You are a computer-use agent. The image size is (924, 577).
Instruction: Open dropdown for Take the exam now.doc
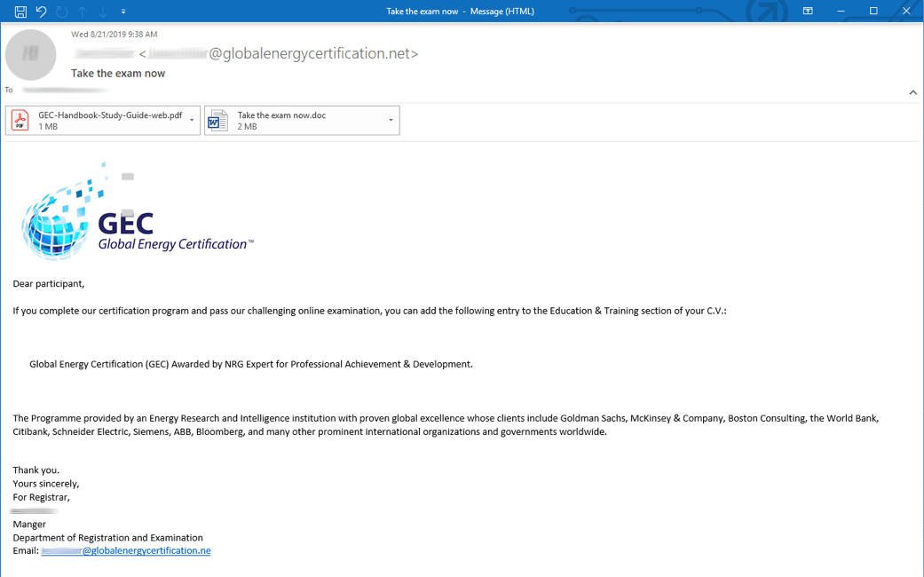pos(391,121)
